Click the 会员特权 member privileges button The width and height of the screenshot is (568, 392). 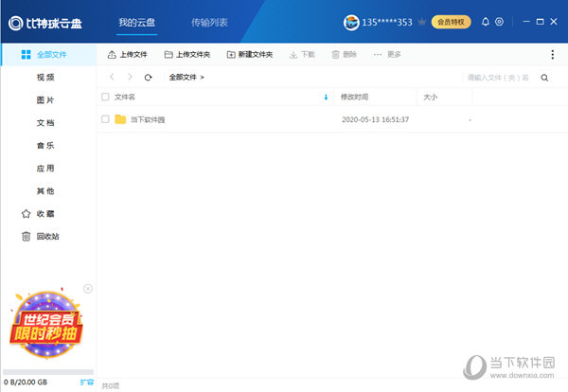coord(451,21)
